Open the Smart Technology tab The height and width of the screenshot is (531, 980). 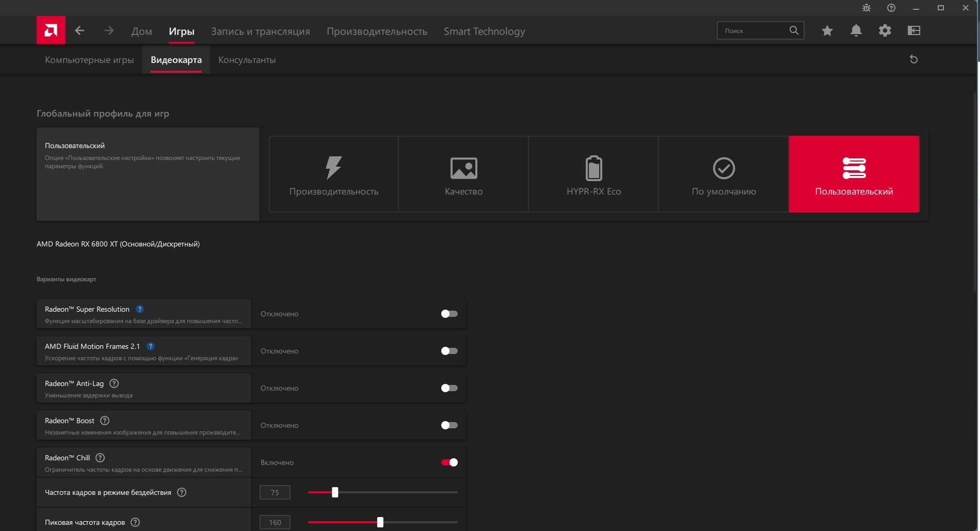485,31
